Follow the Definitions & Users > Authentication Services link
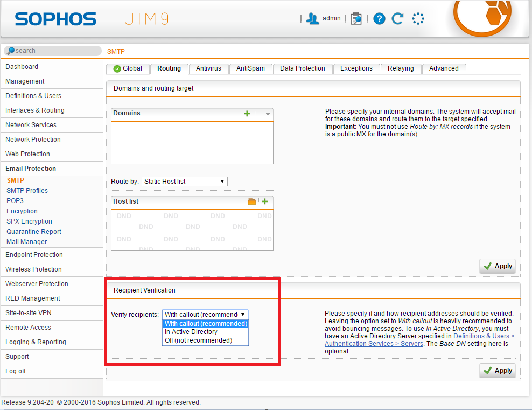The height and width of the screenshot is (410, 532). (419, 340)
